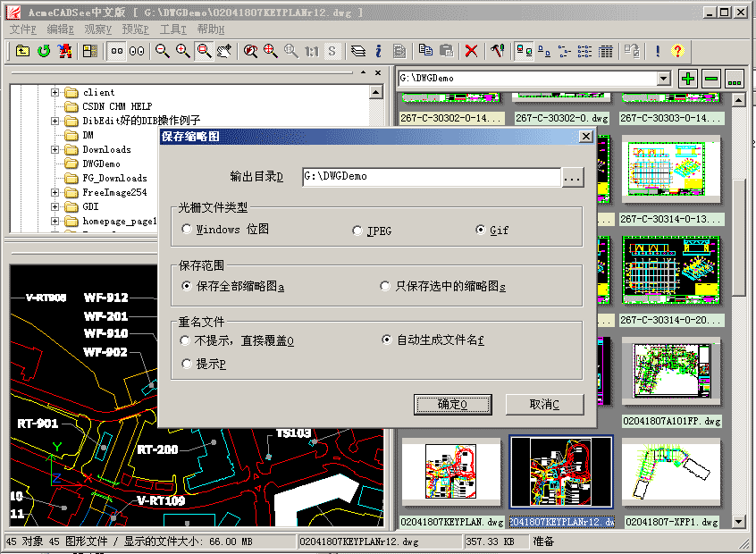Viewport: 756px width, 554px height.
Task: Click the '...' browse button beside path combo
Action: [735, 79]
